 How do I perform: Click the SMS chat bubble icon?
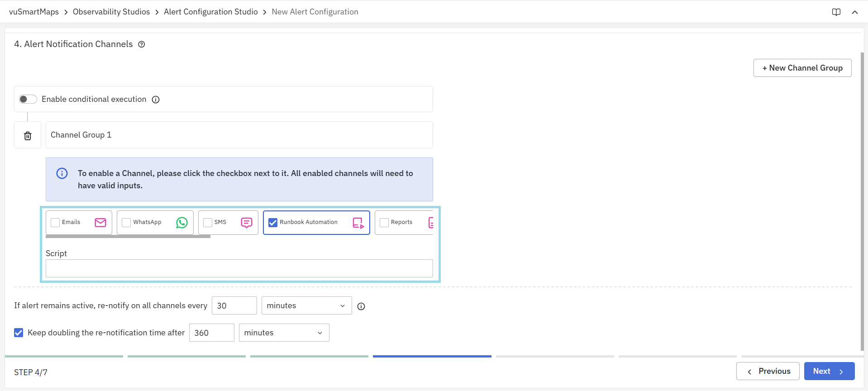247,222
